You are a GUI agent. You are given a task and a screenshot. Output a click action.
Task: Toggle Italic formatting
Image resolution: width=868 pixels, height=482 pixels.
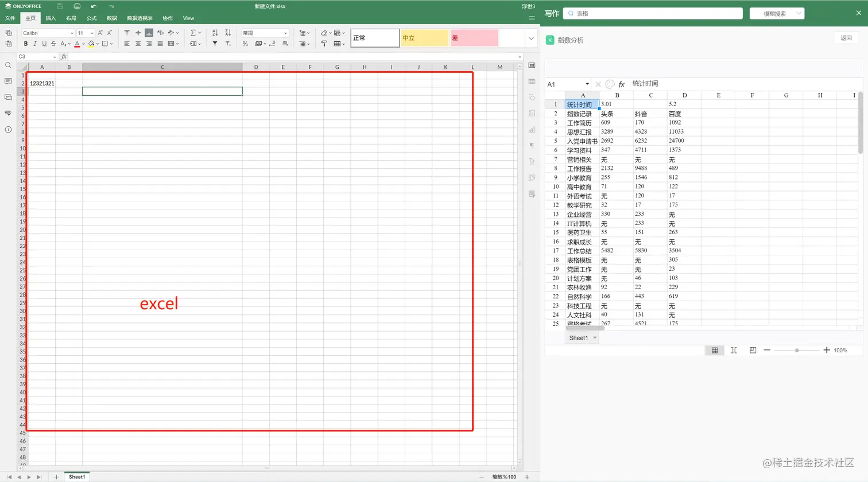[35, 44]
